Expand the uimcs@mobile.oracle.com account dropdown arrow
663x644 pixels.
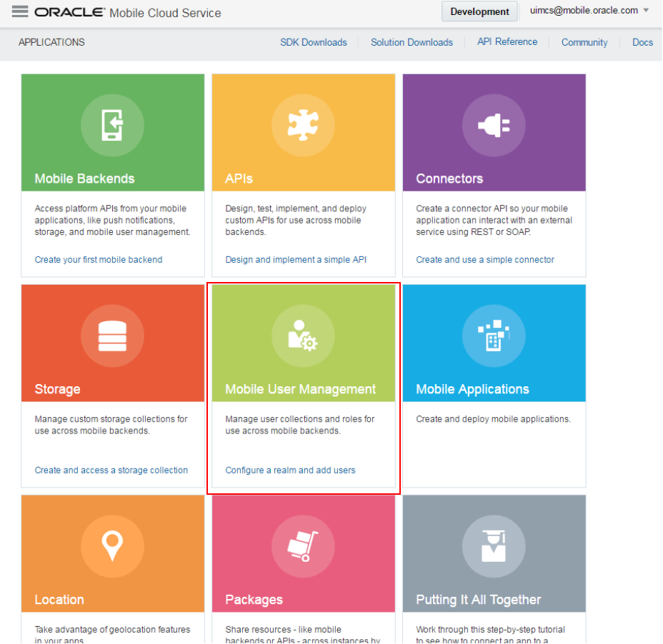(646, 11)
